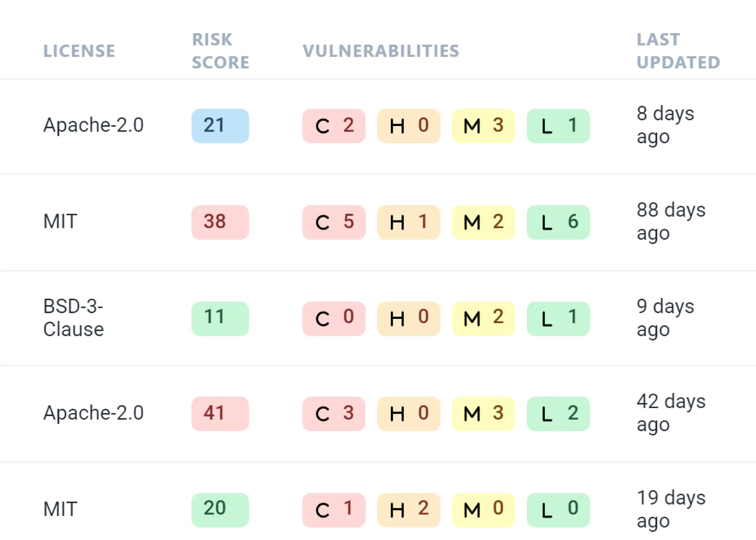This screenshot has width=756, height=540.
Task: Click the M 3 medium badge in Apache-2.0 row
Action: (x=483, y=126)
